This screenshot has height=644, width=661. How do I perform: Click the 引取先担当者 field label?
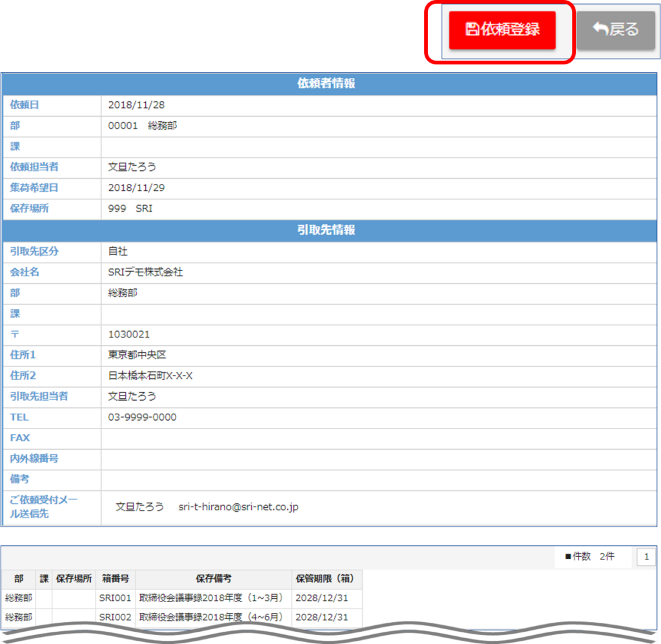point(39,396)
